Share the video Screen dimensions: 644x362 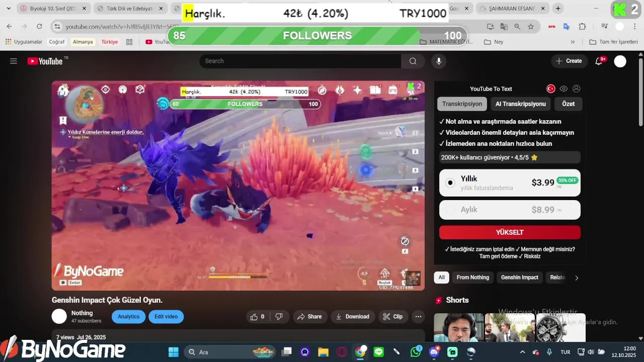[x=309, y=317]
